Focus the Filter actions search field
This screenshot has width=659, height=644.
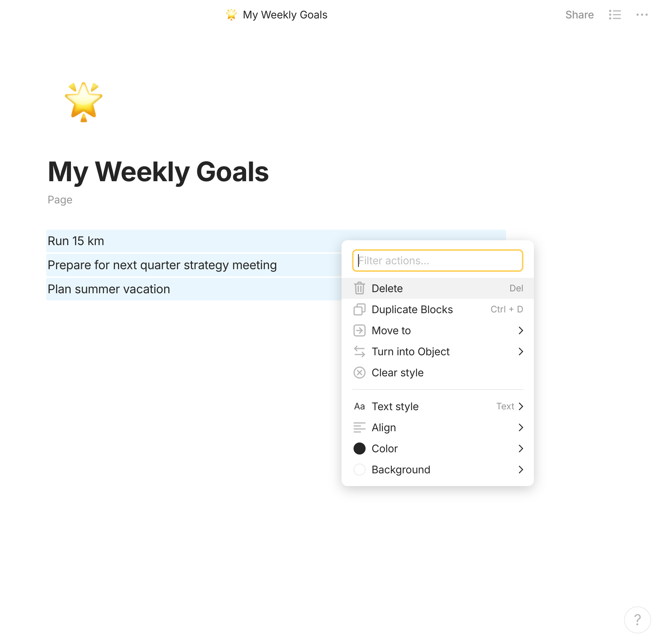click(437, 261)
